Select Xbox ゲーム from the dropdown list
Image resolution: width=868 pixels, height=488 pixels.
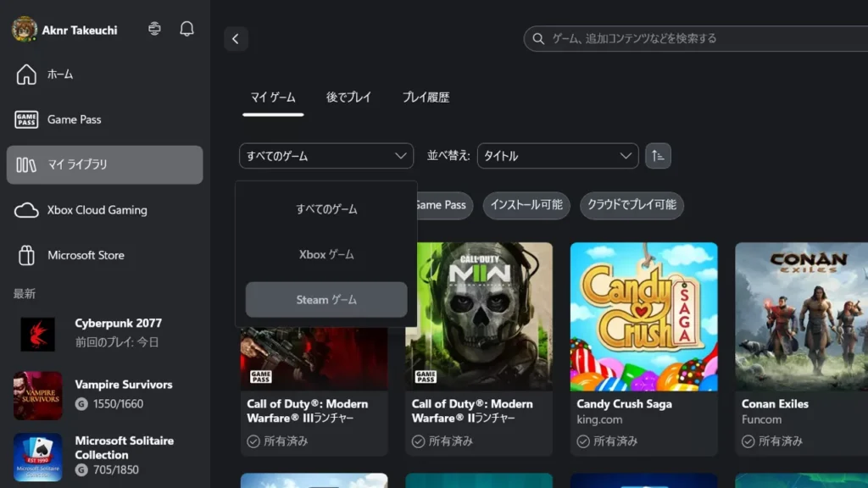326,254
